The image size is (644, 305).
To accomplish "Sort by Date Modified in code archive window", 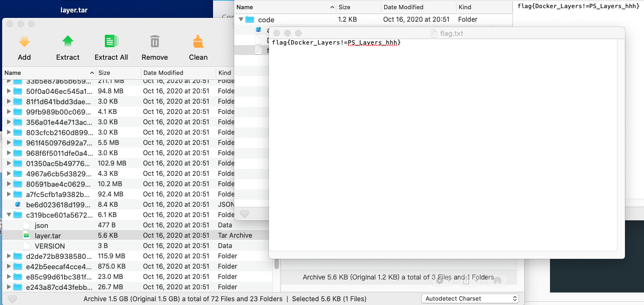I will [x=418, y=7].
